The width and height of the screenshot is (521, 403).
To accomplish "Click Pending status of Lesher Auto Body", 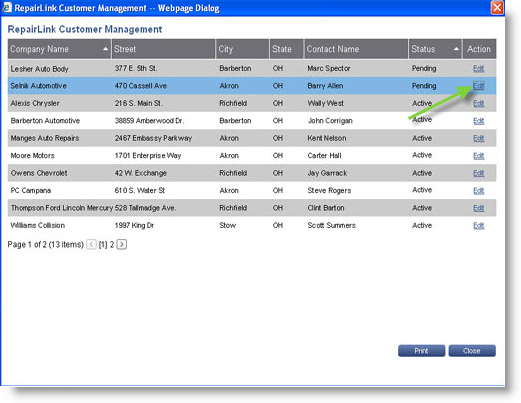I will [424, 68].
